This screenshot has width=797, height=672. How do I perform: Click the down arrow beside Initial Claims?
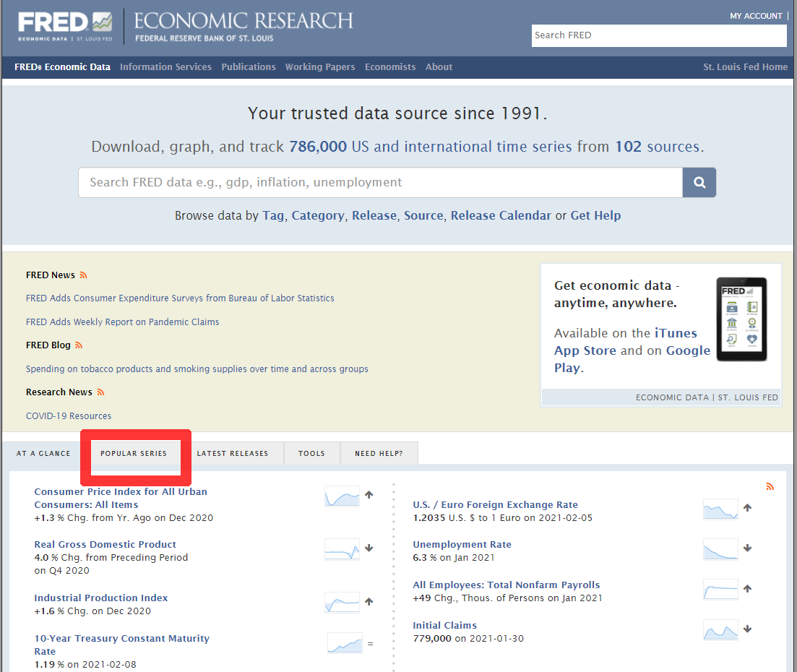(747, 629)
